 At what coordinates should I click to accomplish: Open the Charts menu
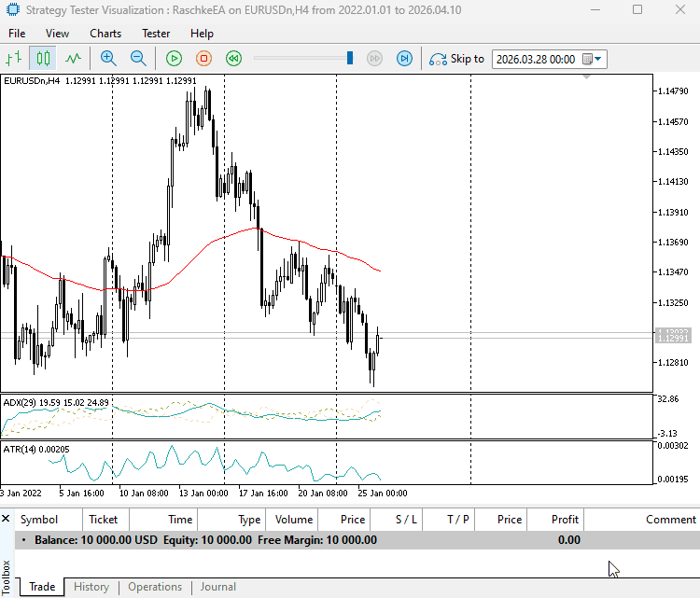[105, 34]
